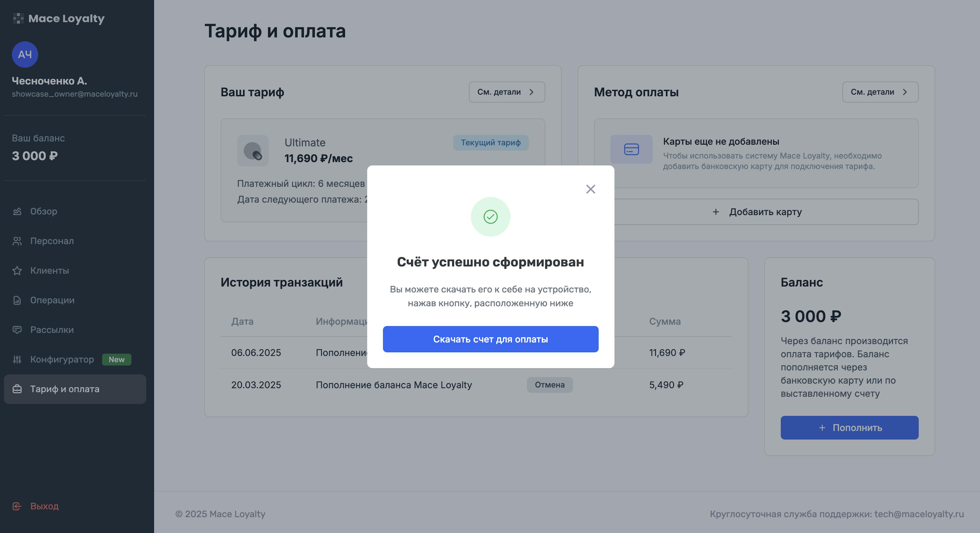Click sidebar balance value '3 000 ₽'

coord(35,156)
